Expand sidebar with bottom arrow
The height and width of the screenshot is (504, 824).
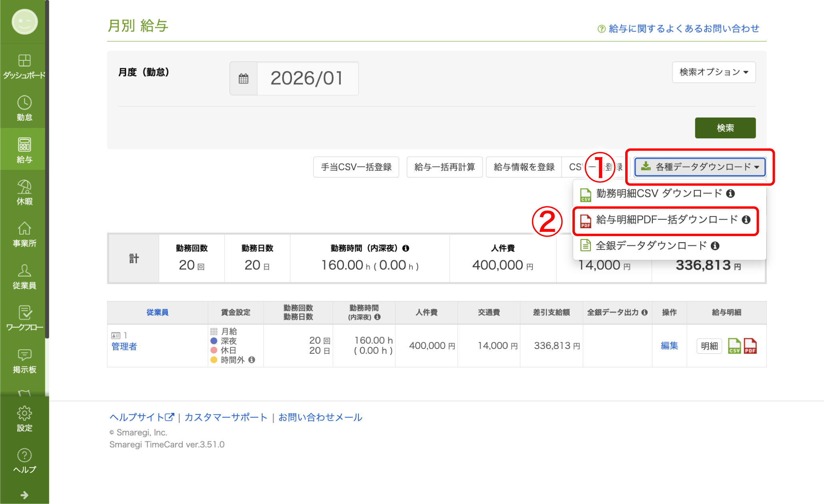click(24, 495)
